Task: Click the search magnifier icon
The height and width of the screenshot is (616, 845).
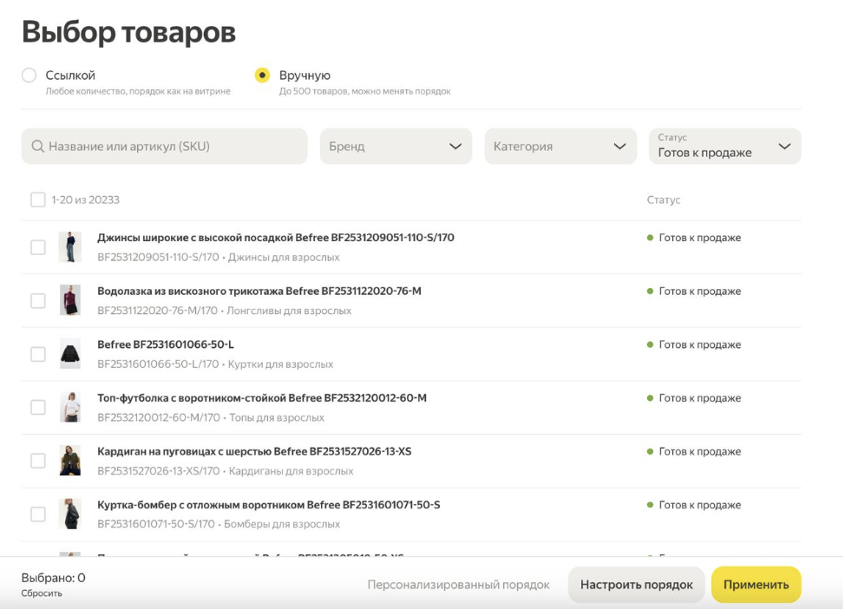Action: coord(37,146)
